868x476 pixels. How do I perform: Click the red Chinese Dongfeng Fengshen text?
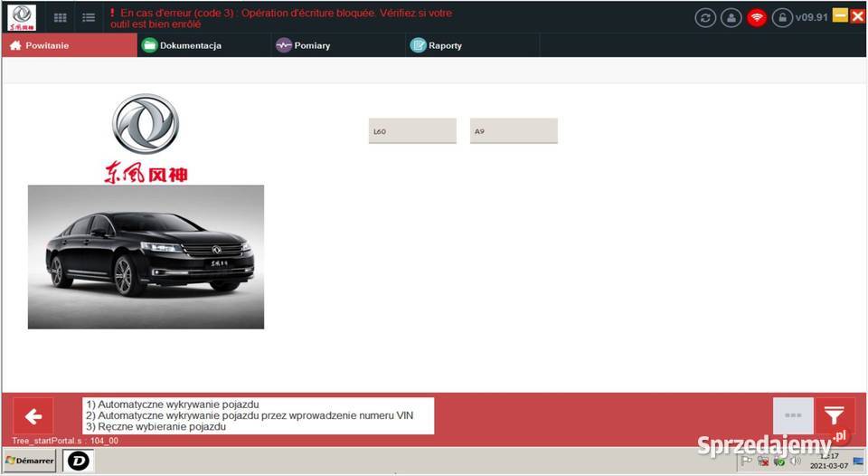pyautogui.click(x=146, y=172)
